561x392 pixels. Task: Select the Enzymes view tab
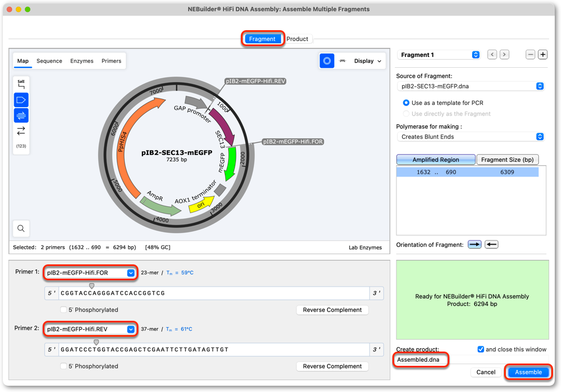(x=81, y=61)
